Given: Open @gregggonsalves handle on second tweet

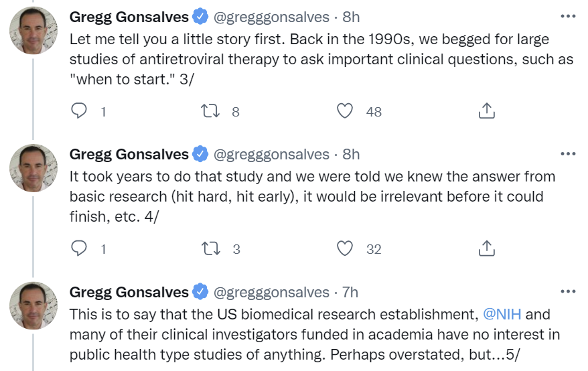Looking at the screenshot, I should point(271,155).
